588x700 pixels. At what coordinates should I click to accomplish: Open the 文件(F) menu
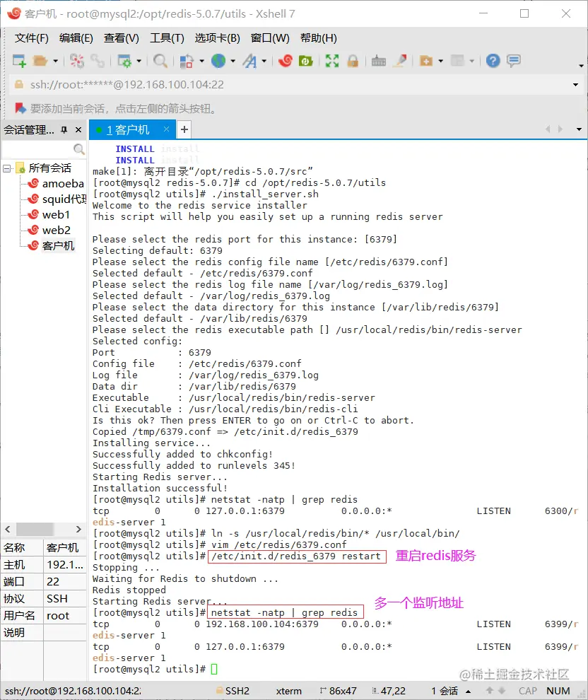coord(31,38)
